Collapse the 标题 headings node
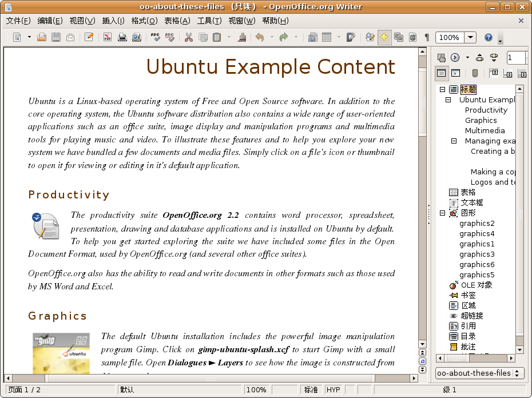This screenshot has width=532, height=398. tap(442, 90)
